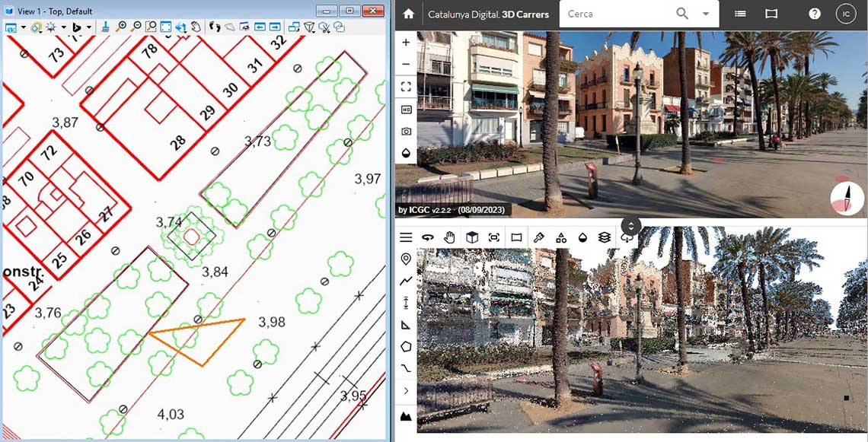Open the hamburger menu in point cloud viewer

tap(406, 237)
